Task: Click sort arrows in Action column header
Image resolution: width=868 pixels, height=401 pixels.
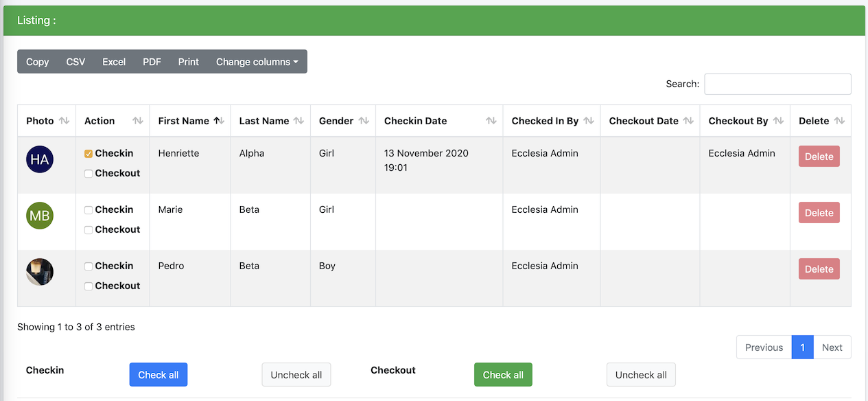Action: pos(138,121)
